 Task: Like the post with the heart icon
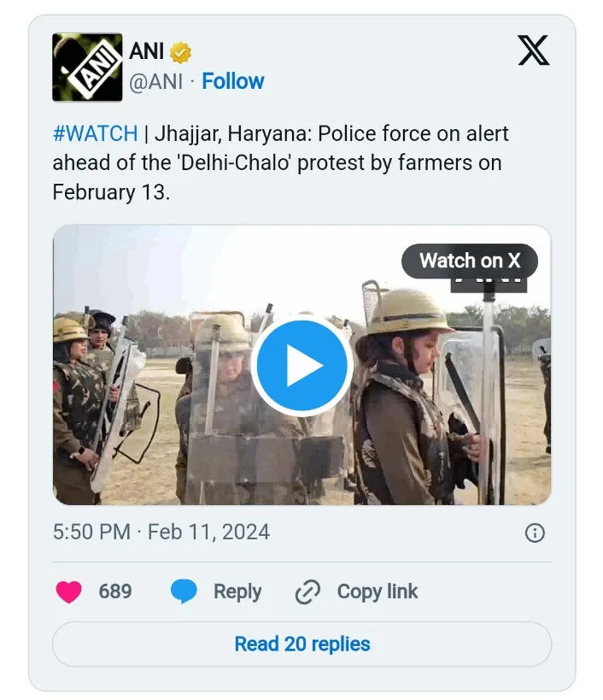pyautogui.click(x=69, y=591)
